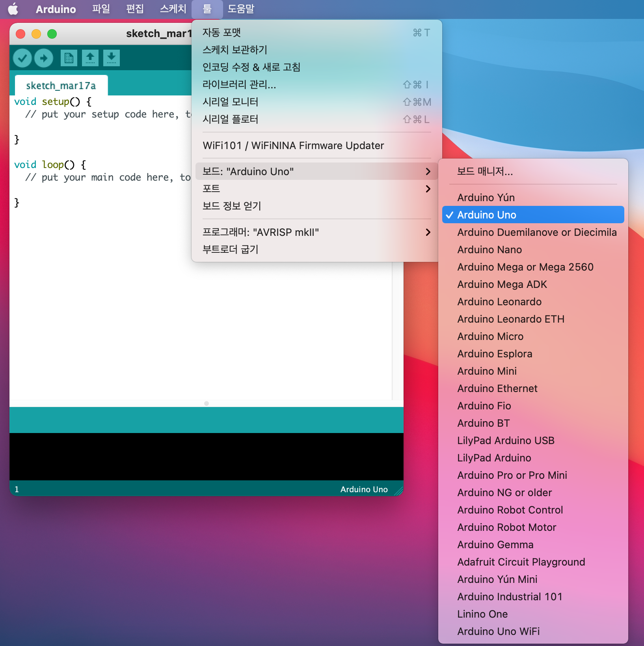
Task: Select Arduino Nano board
Action: pos(533,249)
